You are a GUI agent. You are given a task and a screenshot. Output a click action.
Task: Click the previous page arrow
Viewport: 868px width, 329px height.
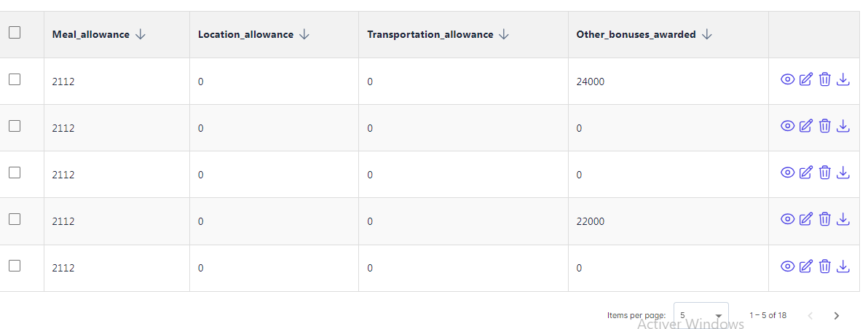[x=810, y=315]
